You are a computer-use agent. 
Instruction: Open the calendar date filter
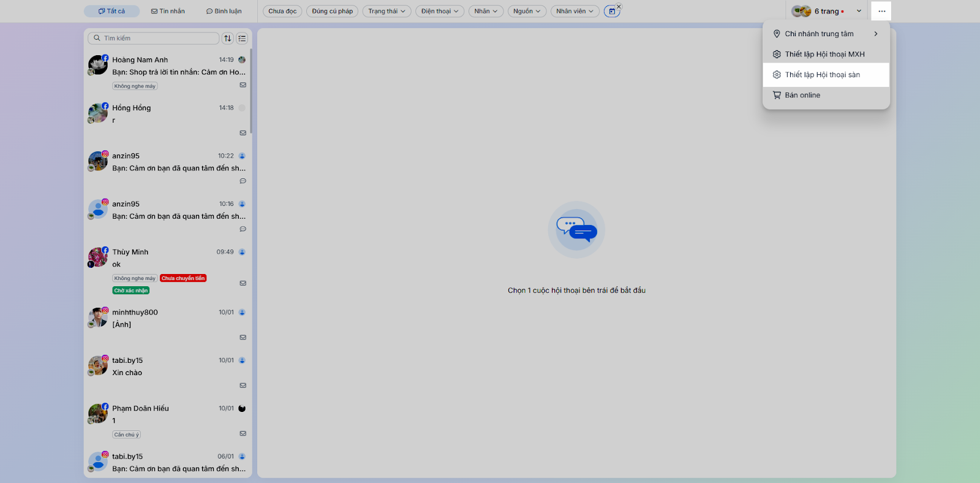point(611,11)
